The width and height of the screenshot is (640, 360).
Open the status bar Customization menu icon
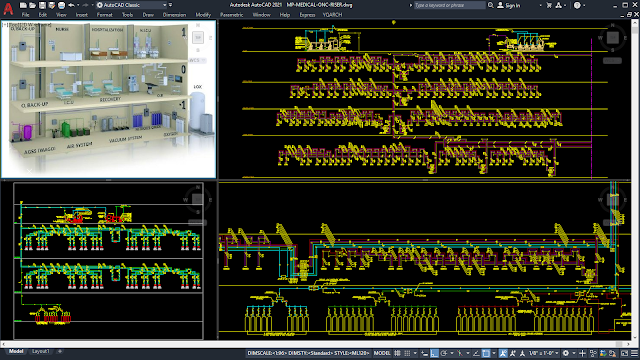point(634,353)
